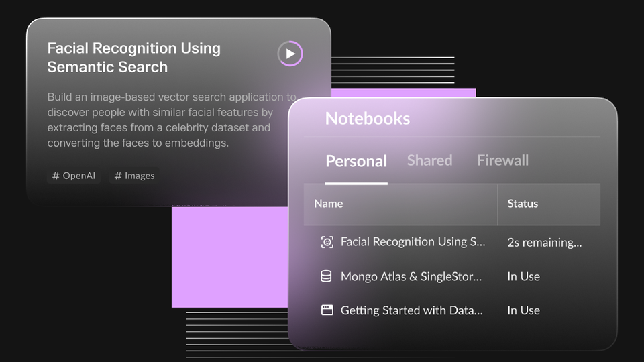Sort notebooks by the Status column
644x362 pixels.
(x=523, y=204)
